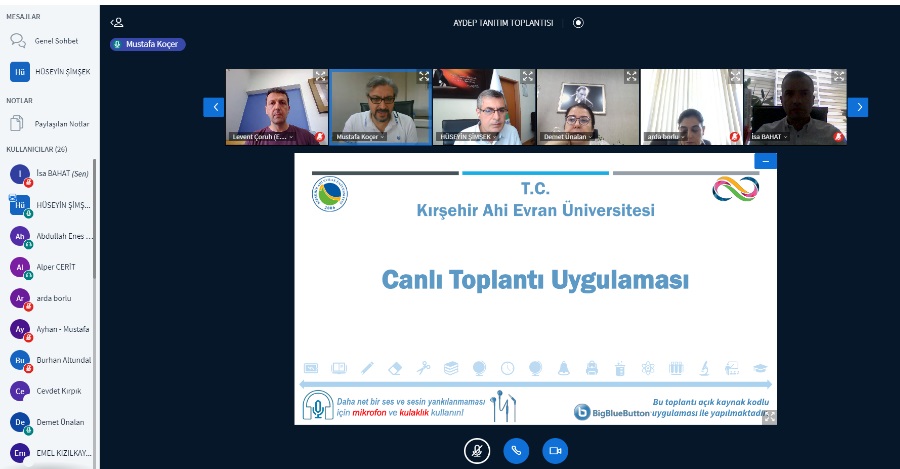Click Levent Çoruh webcam thumbnail
The image size is (900, 469).
(x=277, y=107)
